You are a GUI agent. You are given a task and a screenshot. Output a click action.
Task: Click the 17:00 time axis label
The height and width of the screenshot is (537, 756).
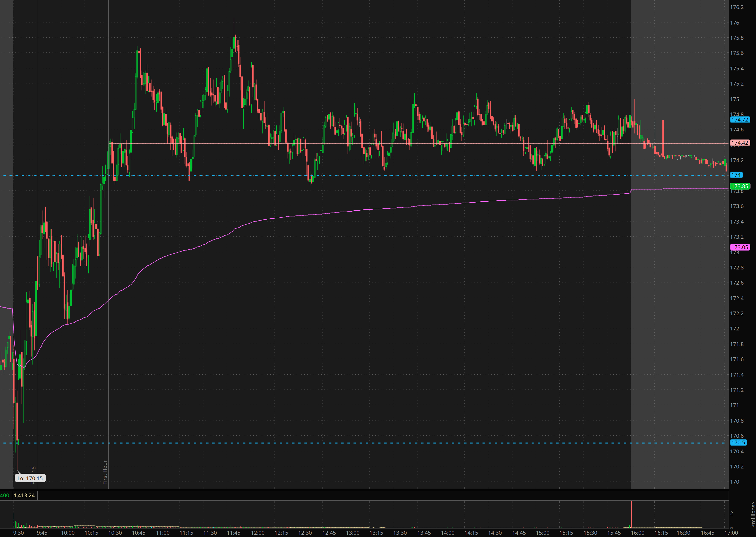point(731,533)
